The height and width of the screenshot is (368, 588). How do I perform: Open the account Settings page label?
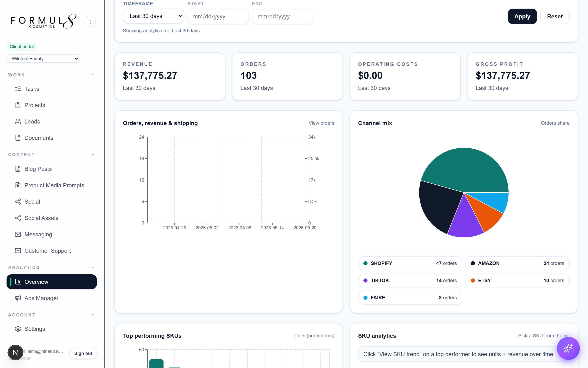point(35,329)
